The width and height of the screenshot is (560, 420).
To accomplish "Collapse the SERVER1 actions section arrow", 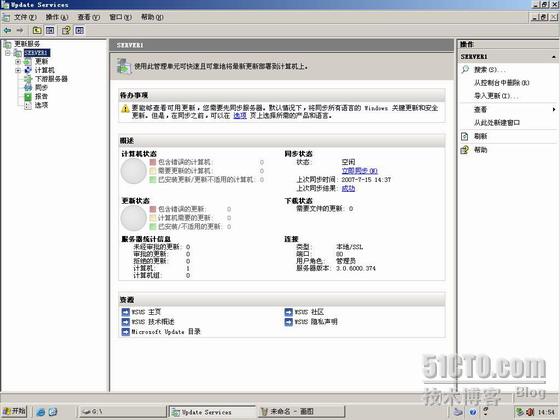I will click(554, 57).
